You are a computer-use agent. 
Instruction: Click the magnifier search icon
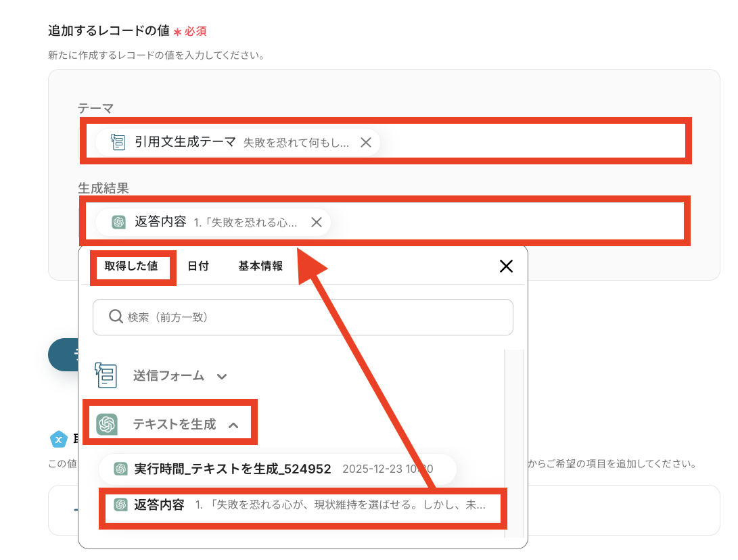pos(116,317)
